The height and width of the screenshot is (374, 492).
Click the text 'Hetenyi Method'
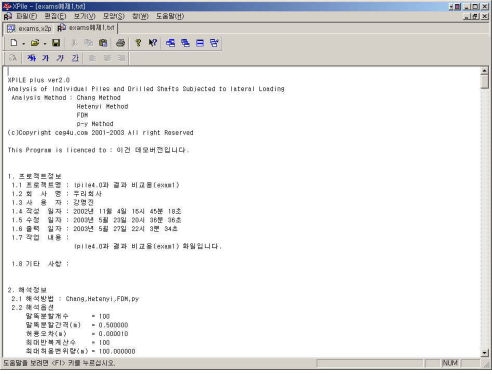tap(102, 106)
